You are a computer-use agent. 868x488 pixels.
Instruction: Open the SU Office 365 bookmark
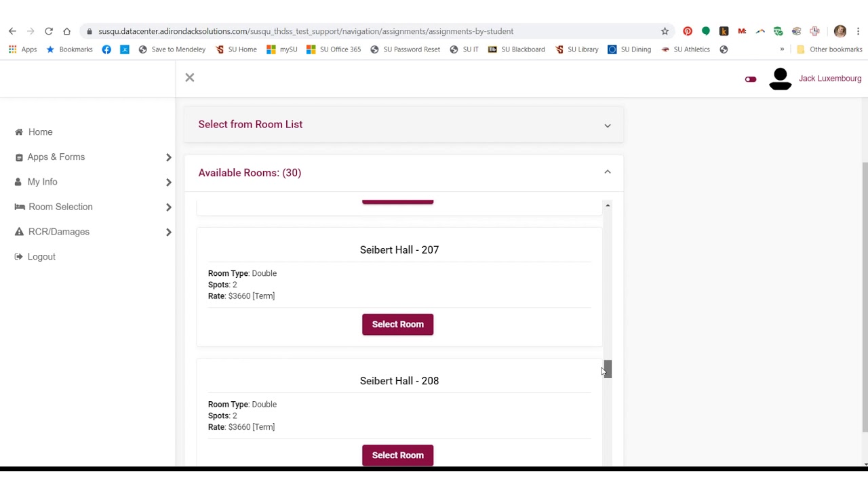(334, 49)
